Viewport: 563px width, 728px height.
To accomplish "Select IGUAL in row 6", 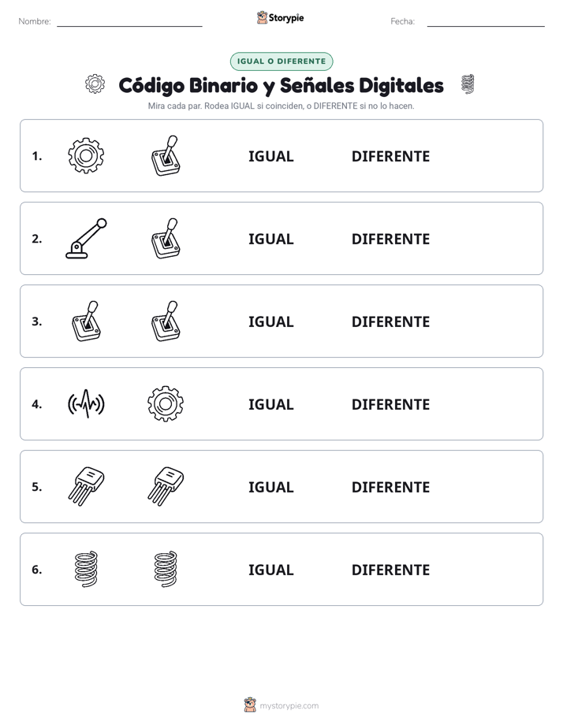I will 270,570.
